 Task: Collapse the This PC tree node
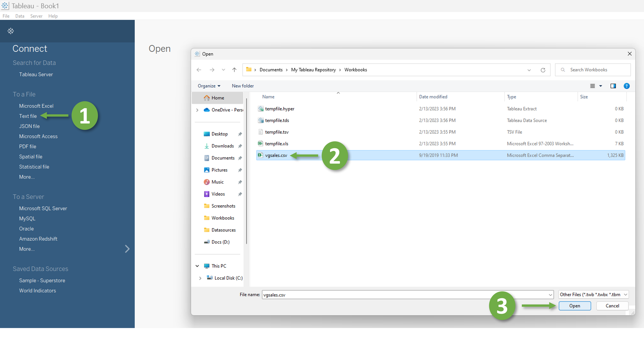[197, 266]
